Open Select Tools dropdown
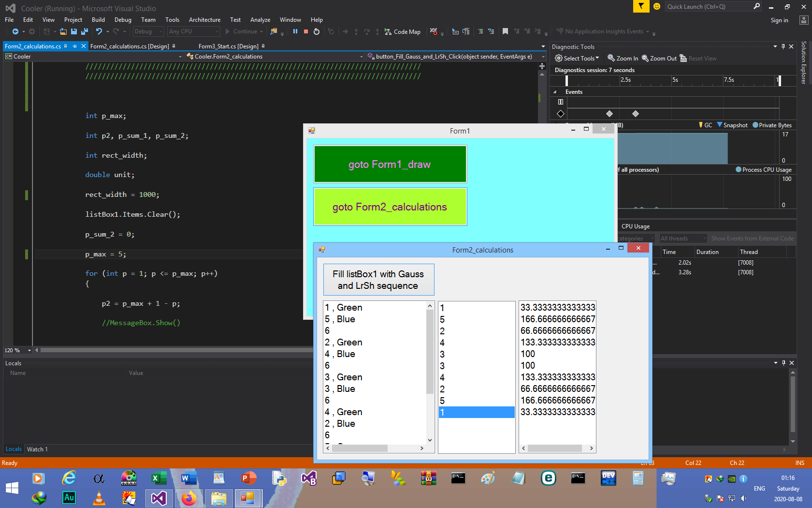The image size is (812, 508). (x=577, y=58)
